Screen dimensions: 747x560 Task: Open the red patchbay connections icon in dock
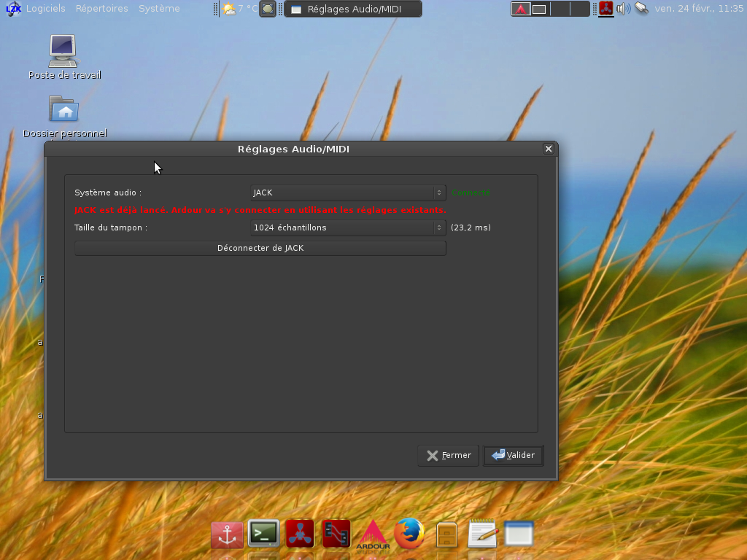click(336, 534)
